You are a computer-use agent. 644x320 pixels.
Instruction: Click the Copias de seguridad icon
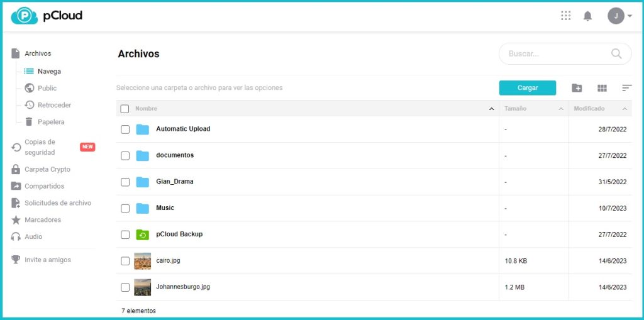click(x=16, y=148)
